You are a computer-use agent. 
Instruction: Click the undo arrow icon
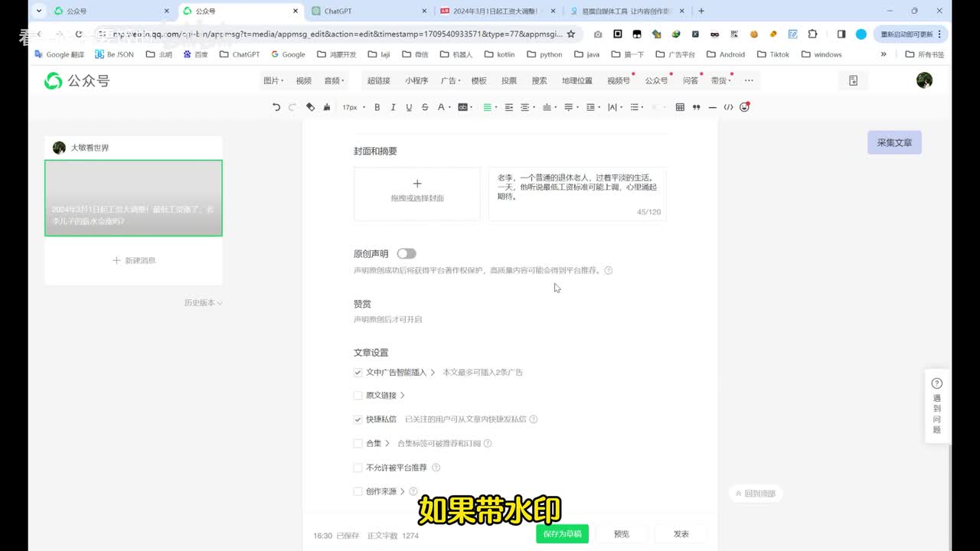[276, 107]
